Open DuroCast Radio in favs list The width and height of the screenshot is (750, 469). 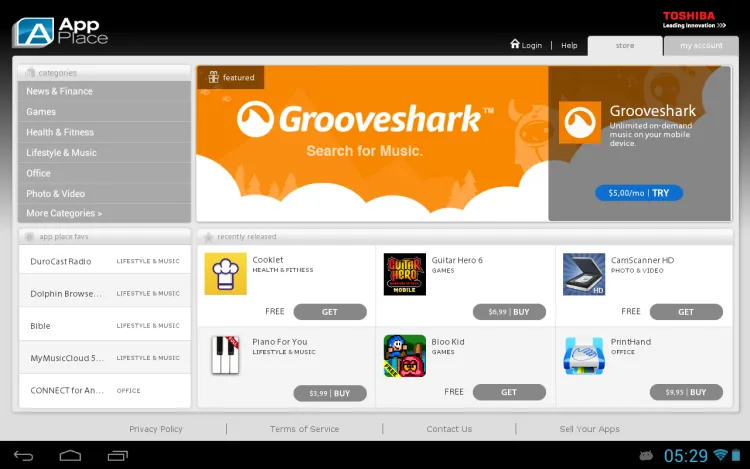pyautogui.click(x=105, y=261)
